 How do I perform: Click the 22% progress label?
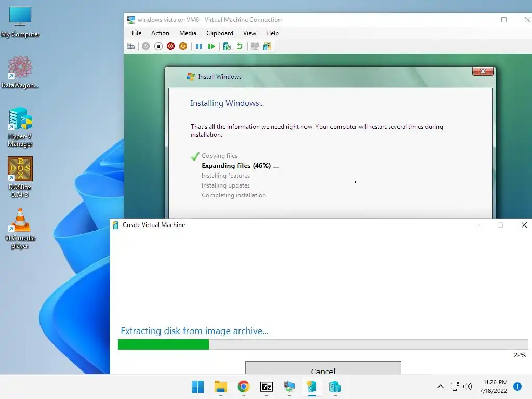[x=520, y=355]
